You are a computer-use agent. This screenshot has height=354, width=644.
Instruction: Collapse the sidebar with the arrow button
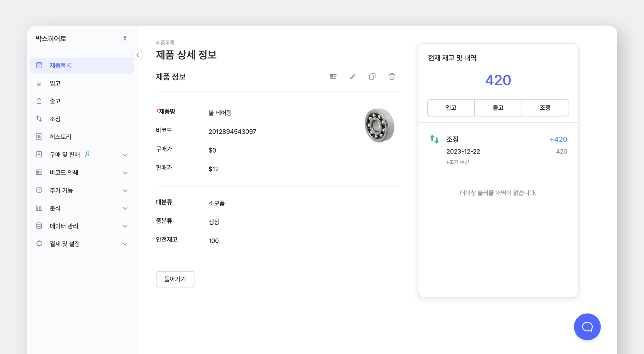137,55
